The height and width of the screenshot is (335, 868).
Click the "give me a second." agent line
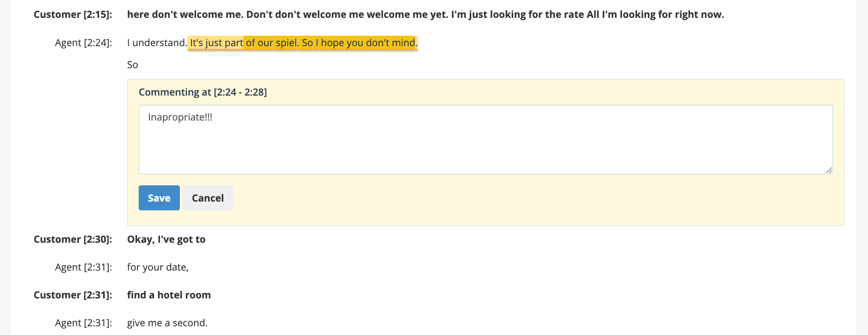pyautogui.click(x=167, y=323)
